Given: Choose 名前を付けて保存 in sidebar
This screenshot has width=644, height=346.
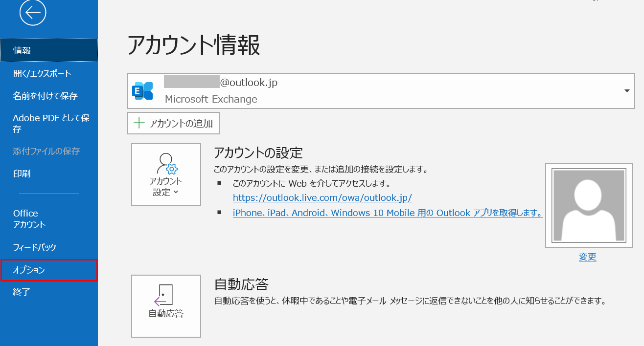Looking at the screenshot, I should 45,96.
